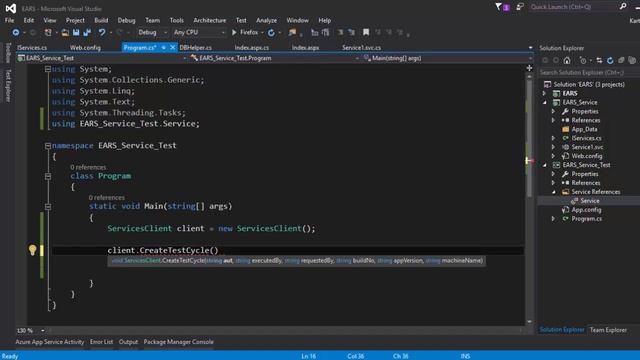Click the uncomment lines toolbar icon

click(x=351, y=32)
